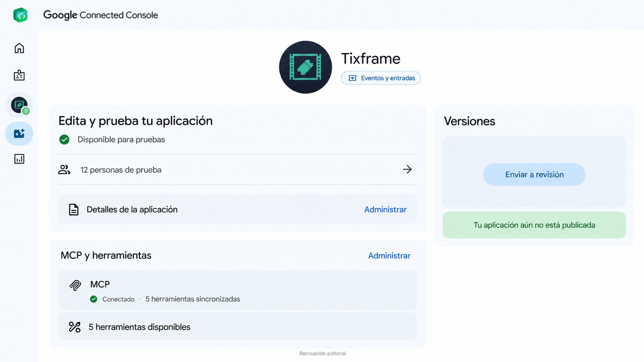Image resolution: width=644 pixels, height=362 pixels.
Task: Click the Eventos y entradas category chip
Action: pos(381,78)
